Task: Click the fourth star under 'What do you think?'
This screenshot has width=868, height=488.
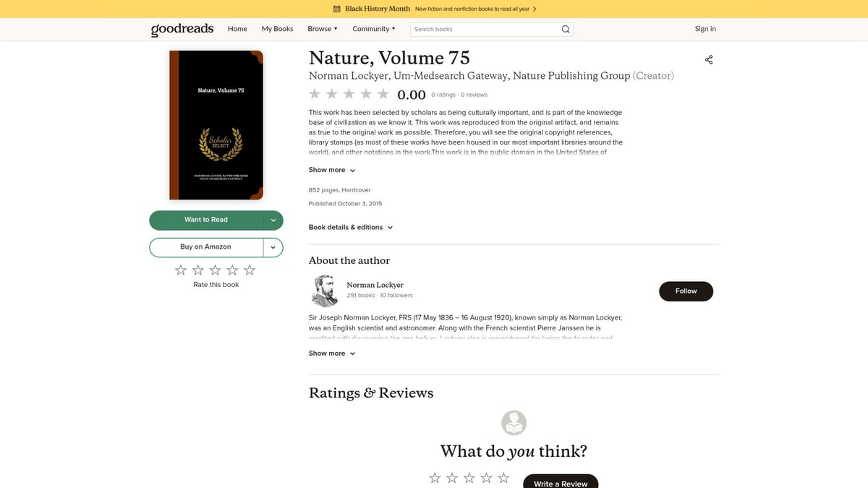Action: pos(486,478)
